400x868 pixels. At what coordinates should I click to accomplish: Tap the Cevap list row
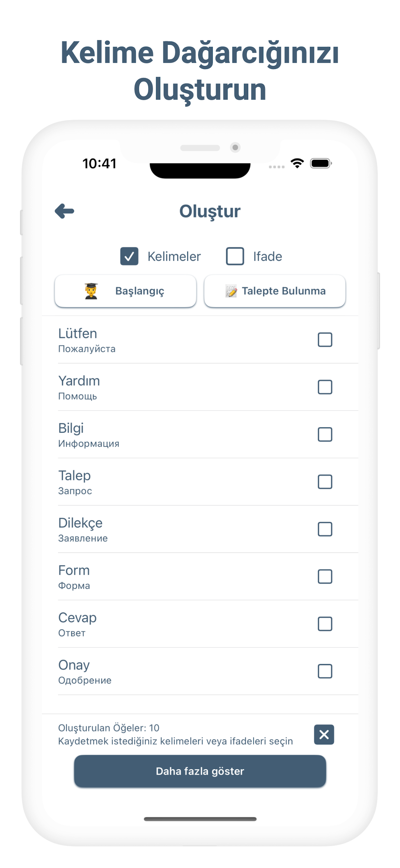[208, 624]
